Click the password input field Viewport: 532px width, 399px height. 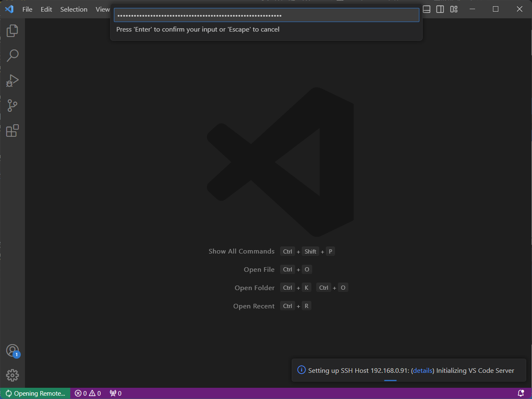pos(266,15)
